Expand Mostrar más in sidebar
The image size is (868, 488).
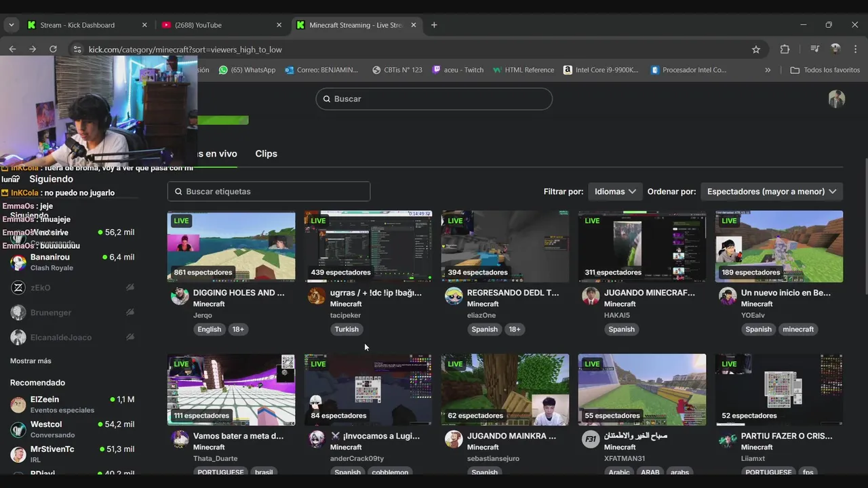coord(31,361)
